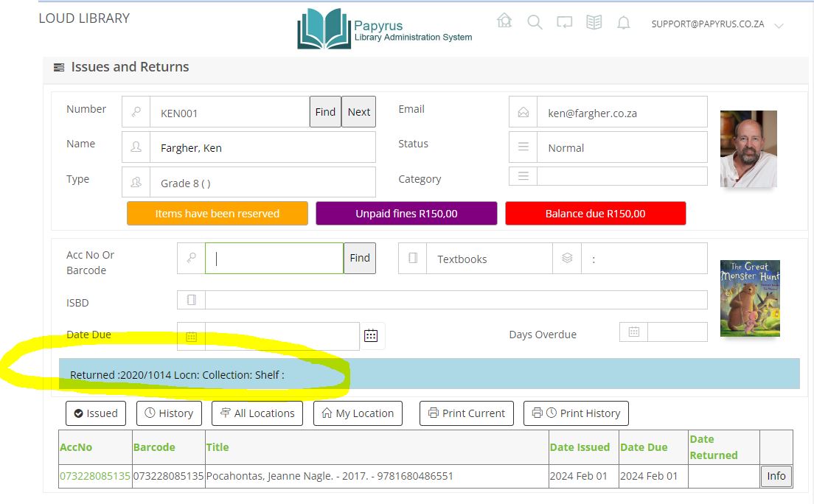Open notifications bell icon
Image resolution: width=814 pixels, height=504 pixels.
pos(624,23)
